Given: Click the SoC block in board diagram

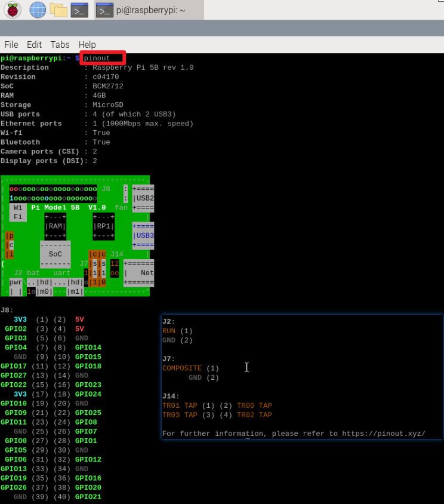Looking at the screenshot, I should pos(55,254).
